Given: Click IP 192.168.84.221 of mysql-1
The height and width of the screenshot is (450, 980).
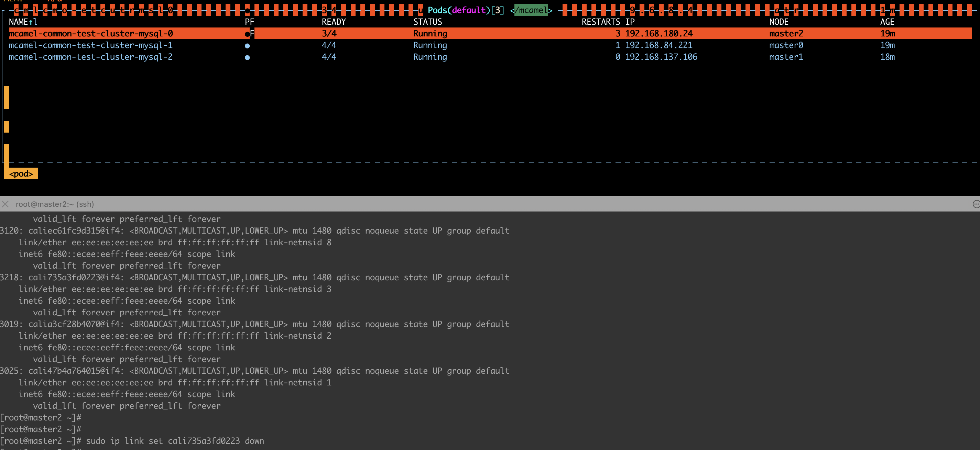Looking at the screenshot, I should [658, 46].
